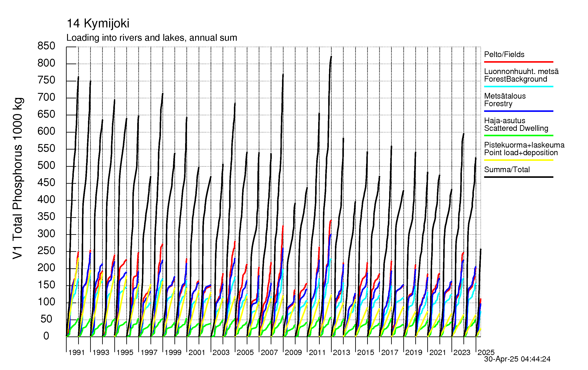Click the 'Metsätalous Forestry' legend label
This screenshot has height=370, width=588.
point(505,100)
